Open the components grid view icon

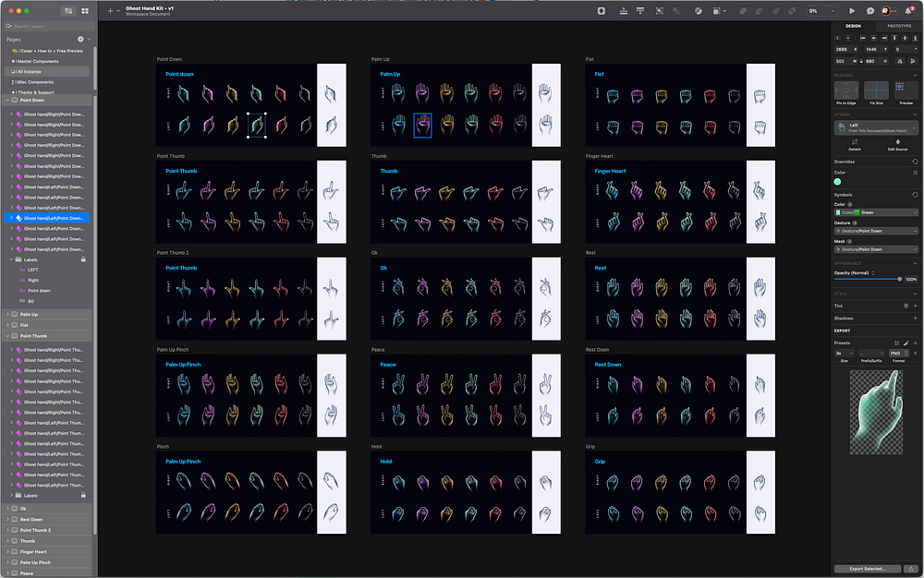tap(85, 10)
